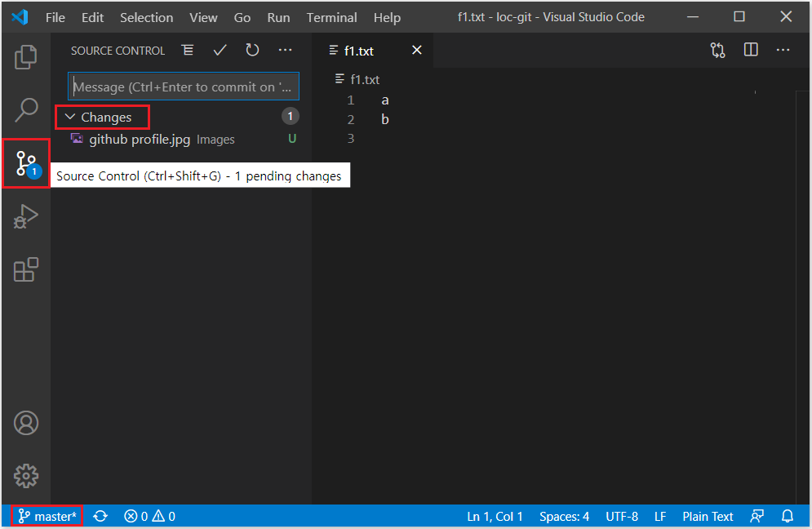Switch branch via master* in status bar
This screenshot has width=812, height=529.
click(x=47, y=516)
